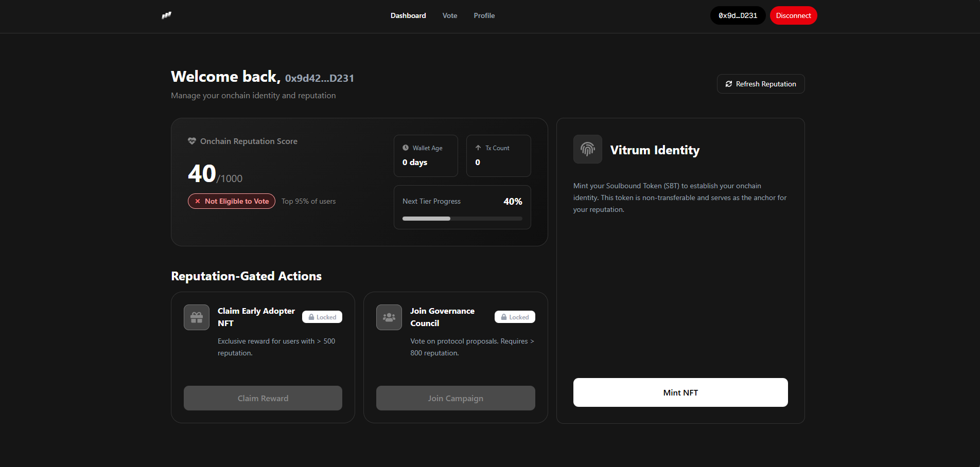Click the clock icon in the Wallet Age tile
The height and width of the screenshot is (467, 980).
point(406,148)
